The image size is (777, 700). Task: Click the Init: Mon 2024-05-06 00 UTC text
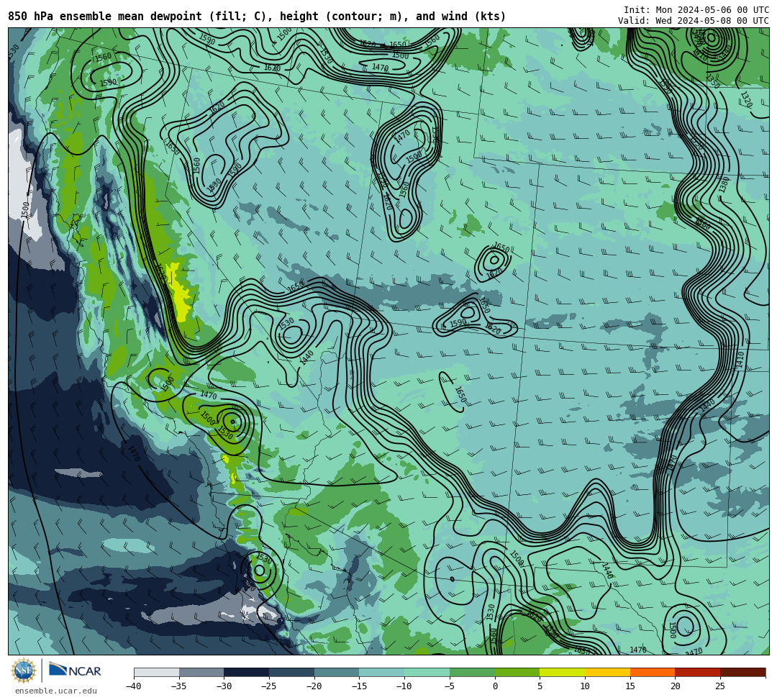[x=696, y=10]
